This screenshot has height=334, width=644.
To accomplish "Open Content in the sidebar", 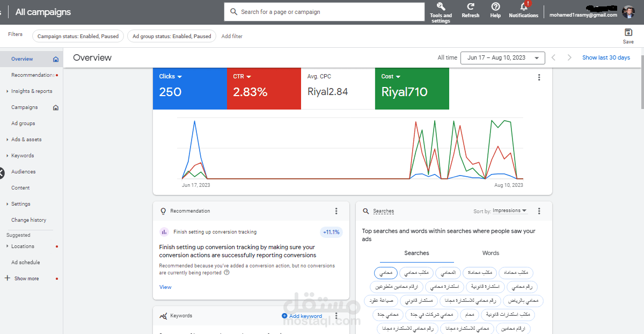I will tap(20, 188).
